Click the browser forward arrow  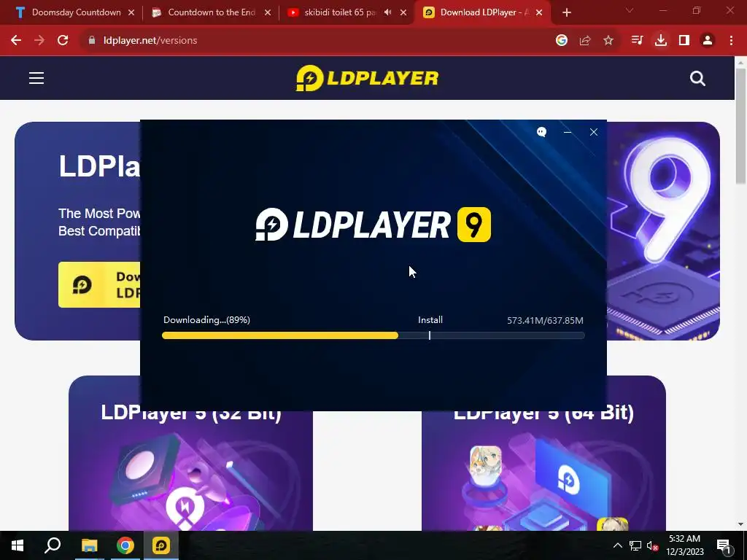coord(39,41)
